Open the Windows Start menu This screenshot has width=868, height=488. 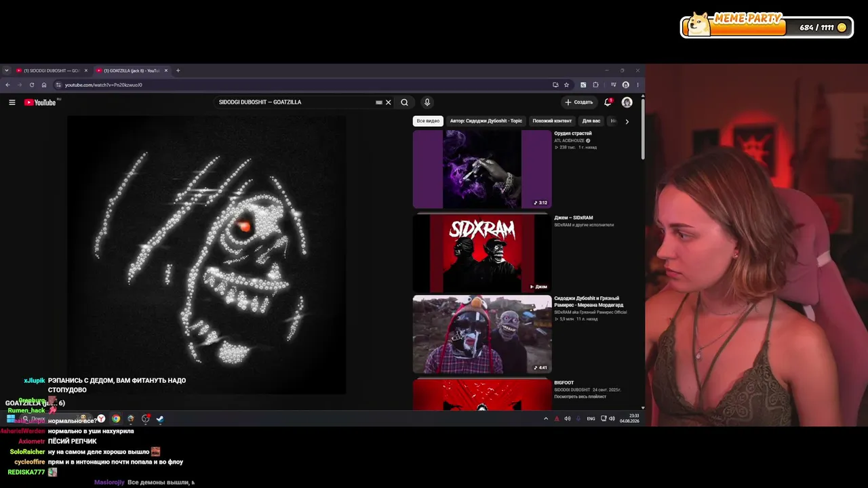click(x=11, y=419)
